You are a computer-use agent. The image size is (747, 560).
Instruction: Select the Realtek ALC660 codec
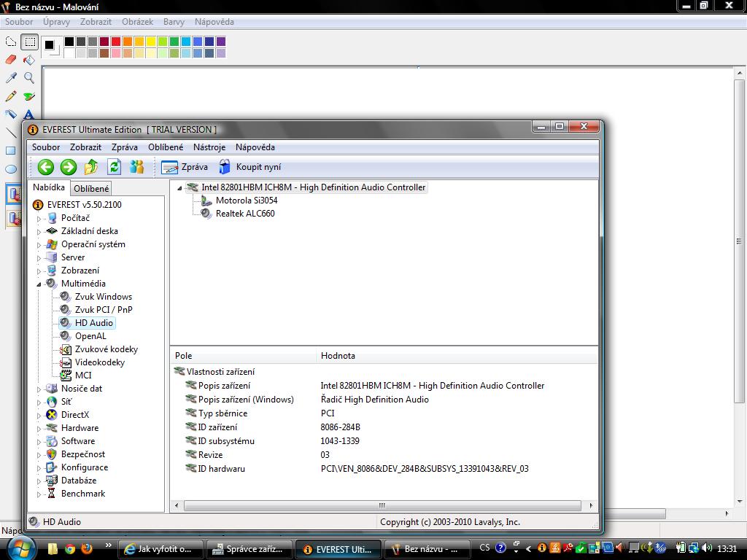[x=245, y=214]
